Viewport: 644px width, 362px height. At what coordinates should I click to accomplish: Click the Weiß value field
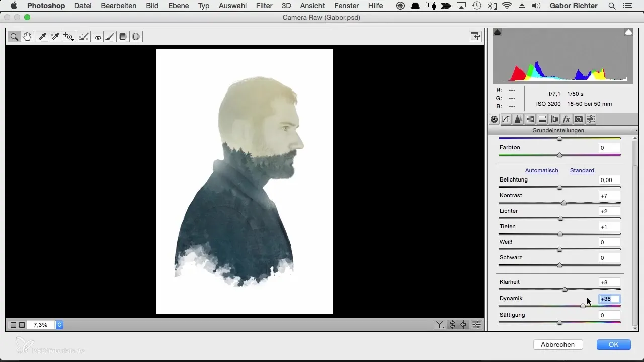click(x=609, y=242)
